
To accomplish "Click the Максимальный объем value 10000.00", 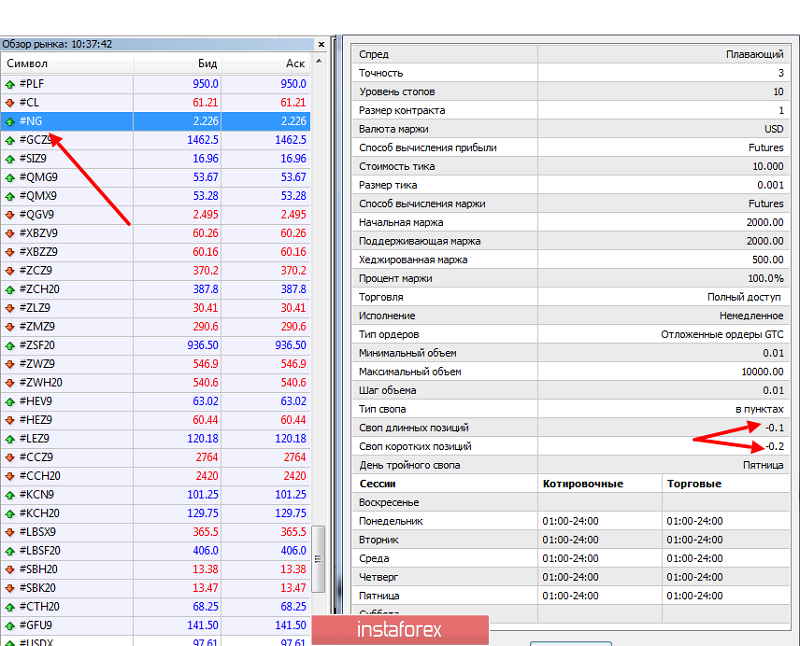I will point(762,371).
